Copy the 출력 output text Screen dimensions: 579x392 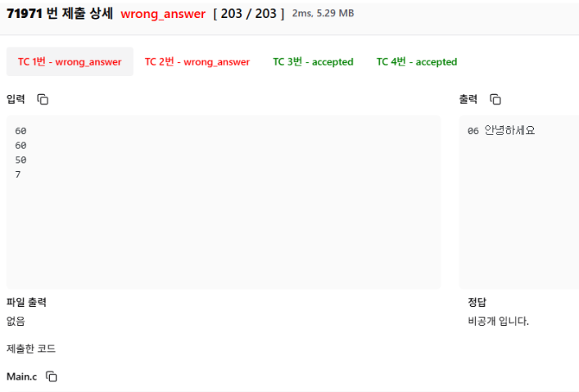point(495,99)
